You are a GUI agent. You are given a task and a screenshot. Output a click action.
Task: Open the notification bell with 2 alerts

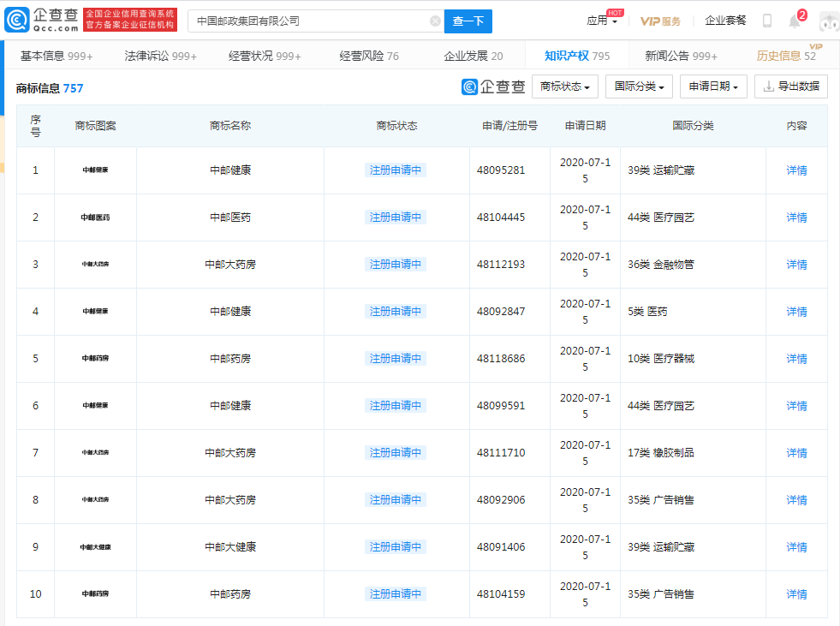point(796,20)
